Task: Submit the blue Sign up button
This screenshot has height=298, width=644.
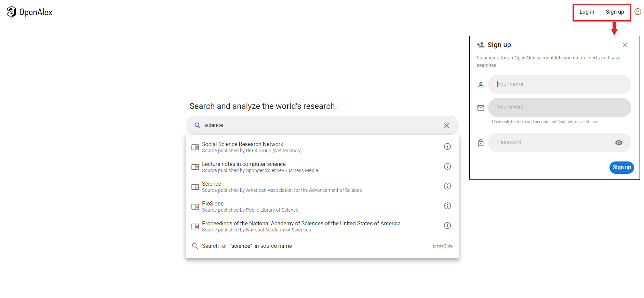Action: click(621, 168)
